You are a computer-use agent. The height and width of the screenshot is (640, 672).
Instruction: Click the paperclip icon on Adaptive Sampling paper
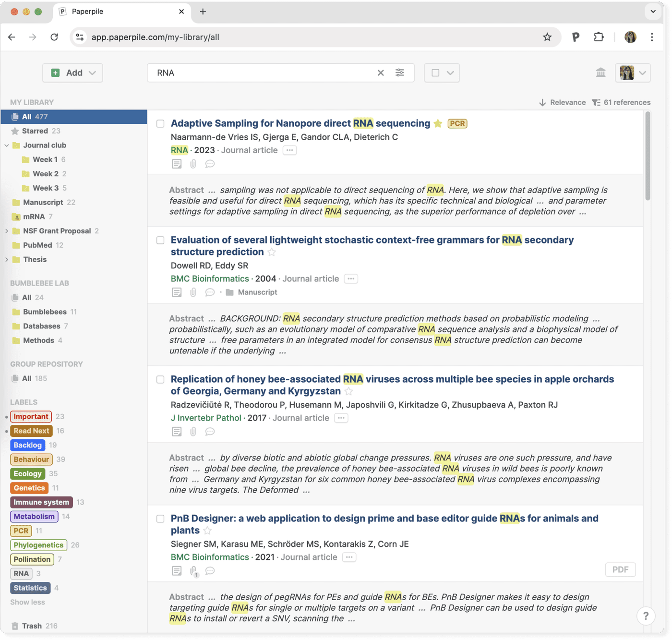tap(192, 164)
